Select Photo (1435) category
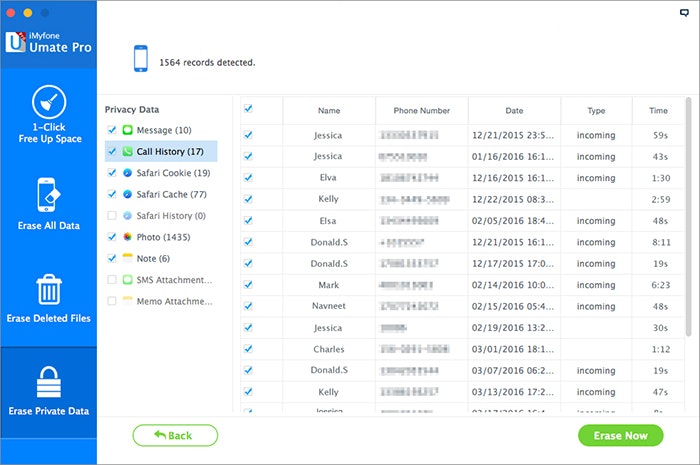Screen dimensions: 700x465 161,237
